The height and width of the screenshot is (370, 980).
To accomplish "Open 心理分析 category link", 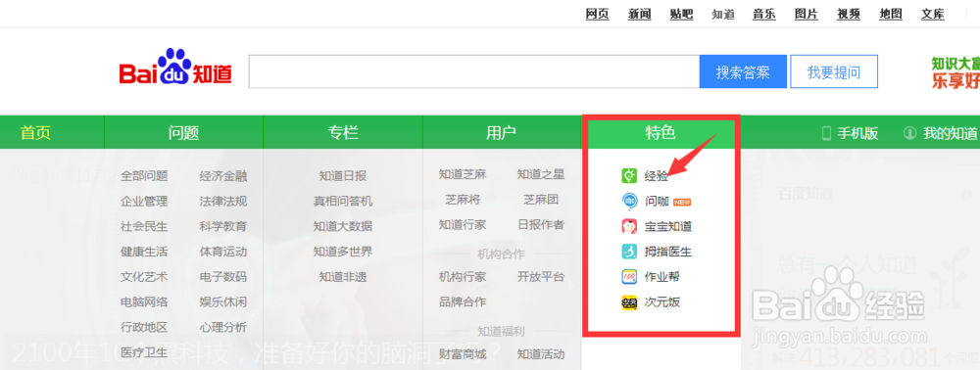I will click(x=223, y=327).
